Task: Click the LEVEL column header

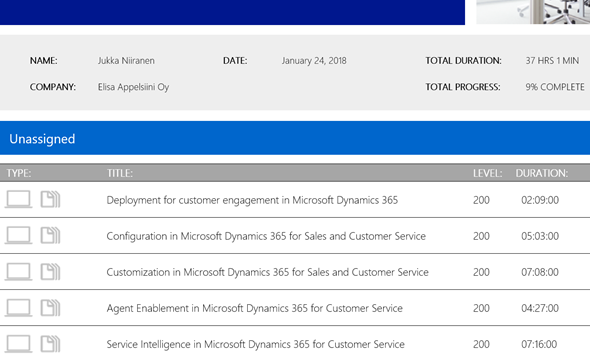Action: click(x=487, y=173)
